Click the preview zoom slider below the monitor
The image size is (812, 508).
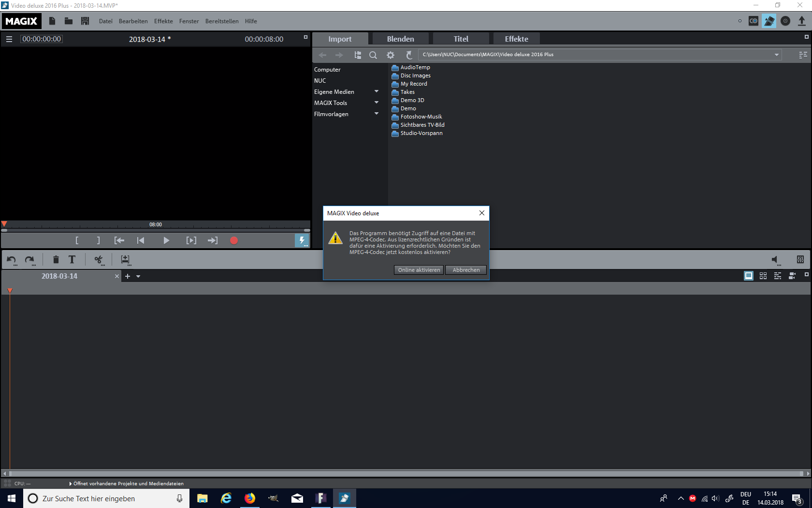click(x=156, y=230)
